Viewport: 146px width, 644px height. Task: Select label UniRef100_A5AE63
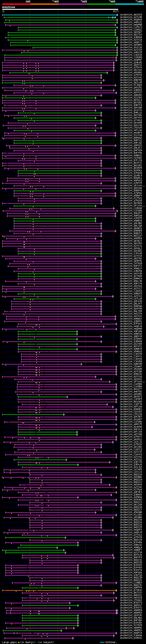coord(131,352)
